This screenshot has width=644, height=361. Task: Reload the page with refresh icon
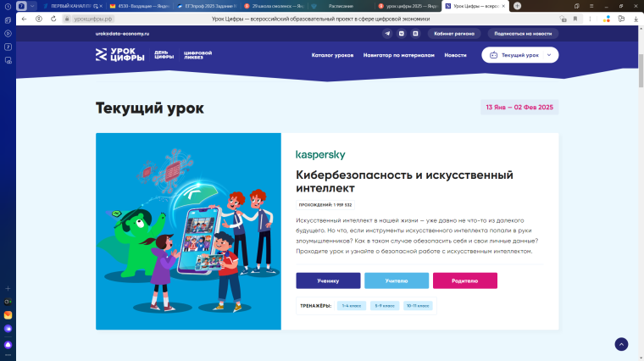53,19
